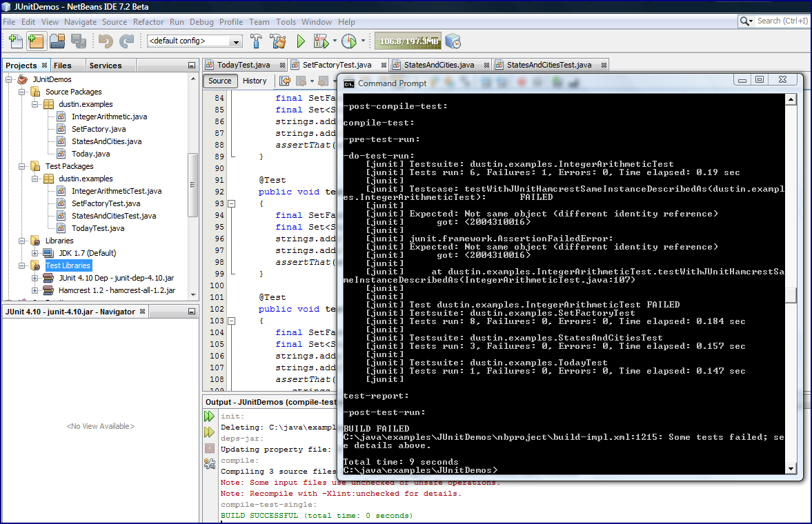Collapse the Test Libraries node

click(x=22, y=265)
